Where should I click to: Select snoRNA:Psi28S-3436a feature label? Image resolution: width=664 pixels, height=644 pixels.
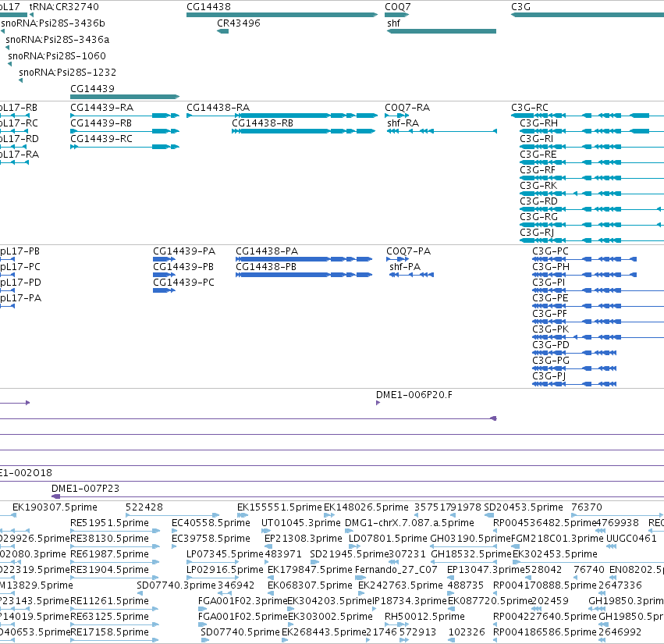click(x=58, y=40)
